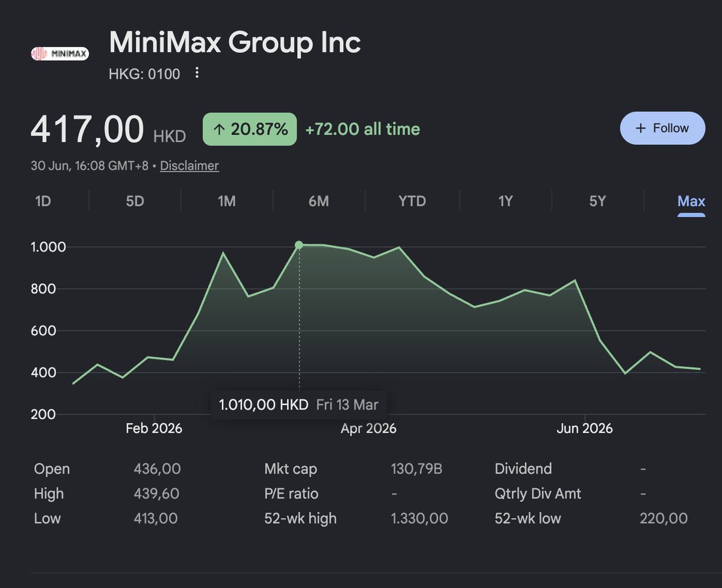Select the 6M time range tab

(x=318, y=201)
